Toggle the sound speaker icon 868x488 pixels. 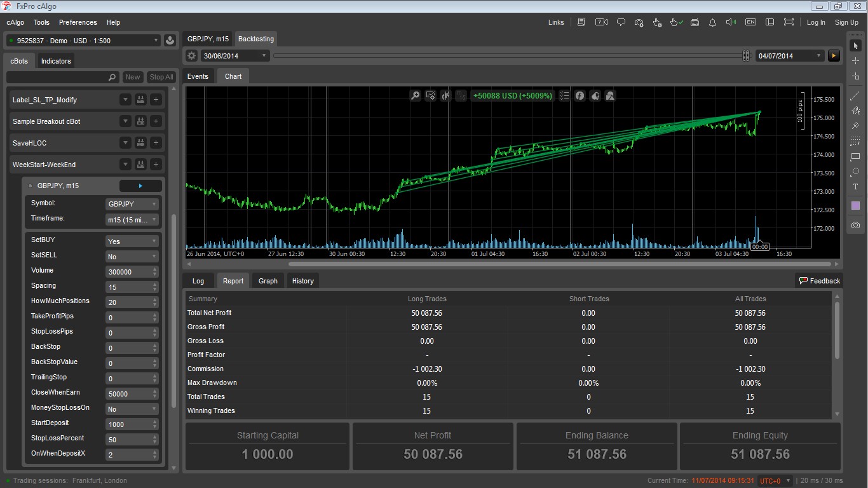731,22
